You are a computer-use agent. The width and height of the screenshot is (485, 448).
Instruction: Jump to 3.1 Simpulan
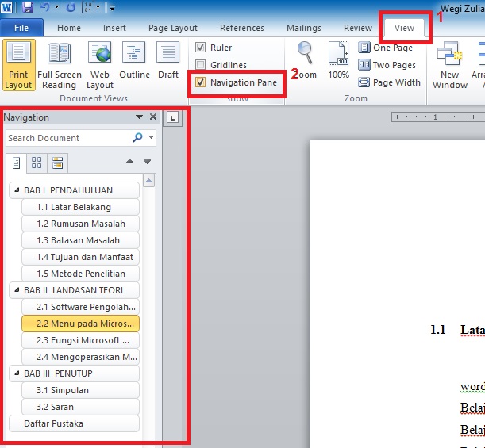[80, 390]
